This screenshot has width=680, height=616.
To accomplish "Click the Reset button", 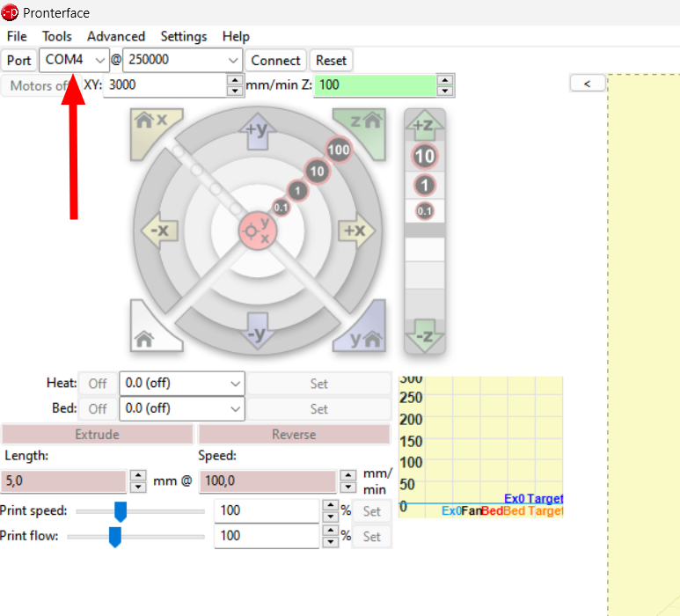I will [332, 60].
